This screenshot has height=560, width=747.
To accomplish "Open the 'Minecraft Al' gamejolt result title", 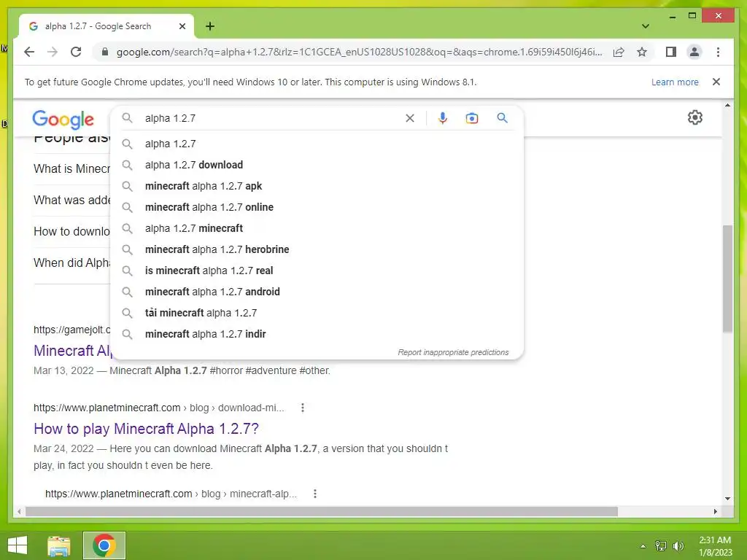I will tap(72, 351).
